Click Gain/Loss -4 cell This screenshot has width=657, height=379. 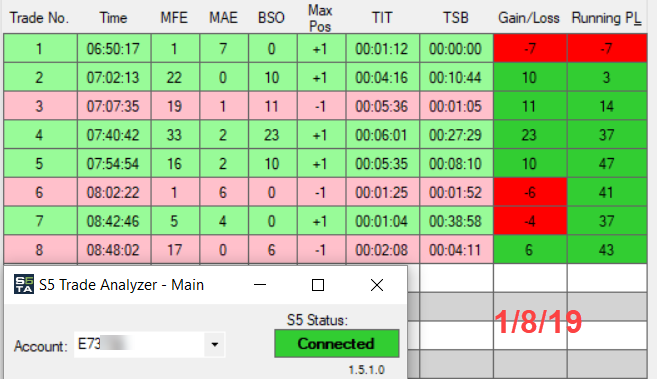pos(530,221)
